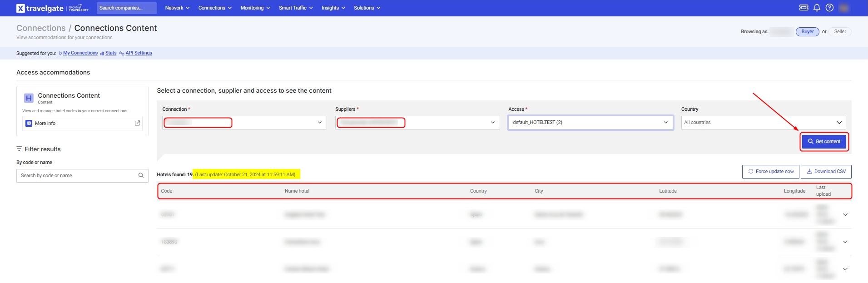868x283 pixels.
Task: Switch browsing mode to Seller
Action: point(840,32)
